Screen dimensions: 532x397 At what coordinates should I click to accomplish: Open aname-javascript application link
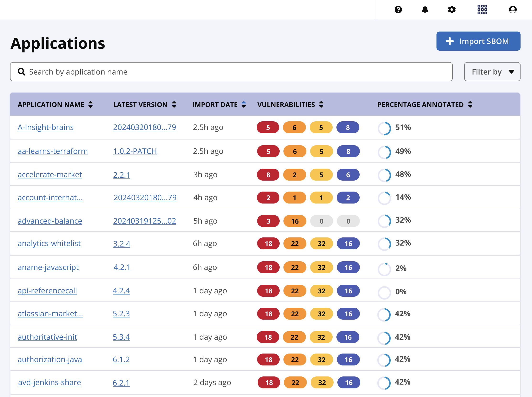[x=48, y=267]
